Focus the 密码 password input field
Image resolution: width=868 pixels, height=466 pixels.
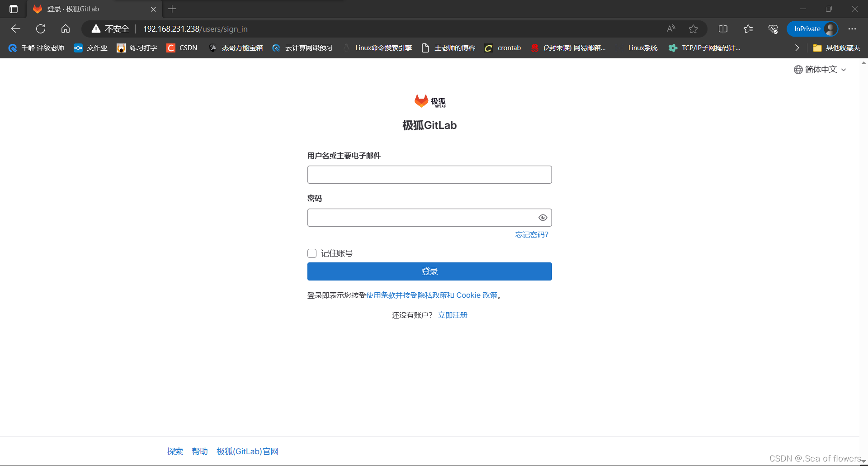(x=429, y=218)
